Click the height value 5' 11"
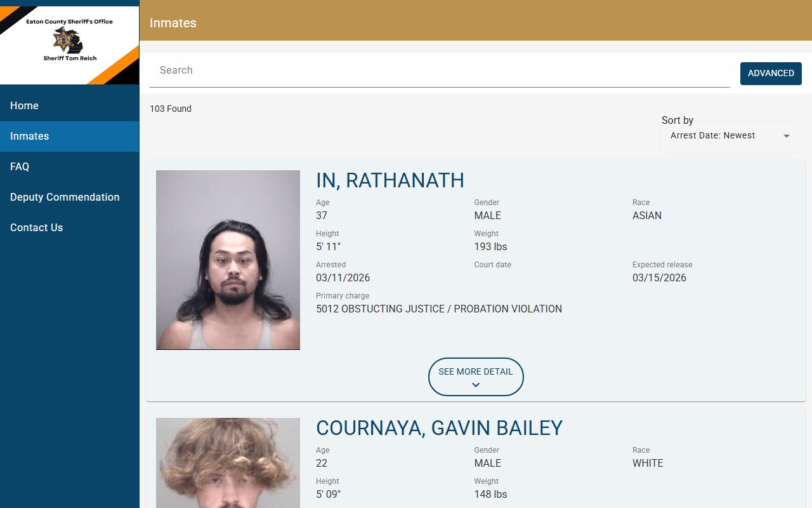The image size is (812, 508). (329, 247)
